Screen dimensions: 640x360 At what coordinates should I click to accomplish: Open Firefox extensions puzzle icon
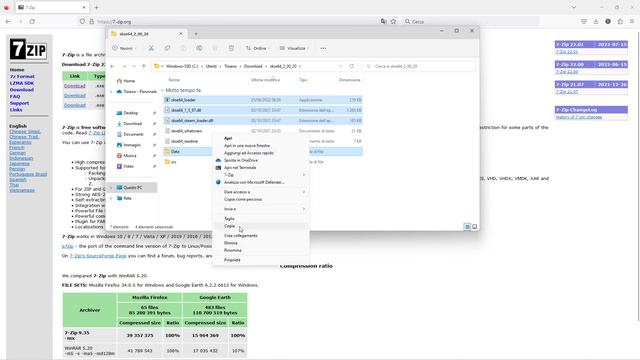click(x=620, y=21)
